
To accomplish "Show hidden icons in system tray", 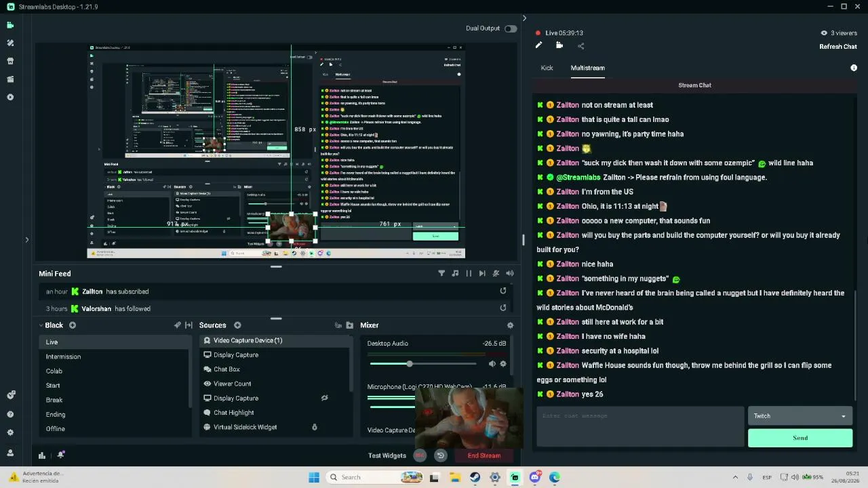I will pyautogui.click(x=735, y=477).
